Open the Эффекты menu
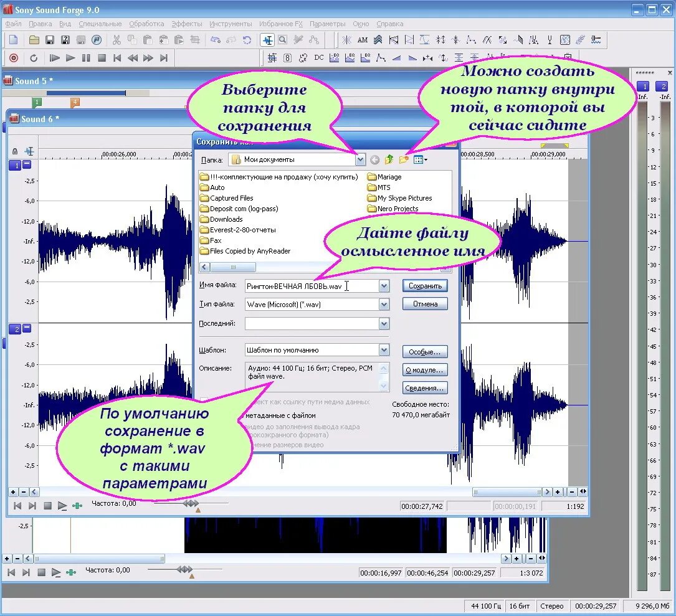 click(x=187, y=24)
